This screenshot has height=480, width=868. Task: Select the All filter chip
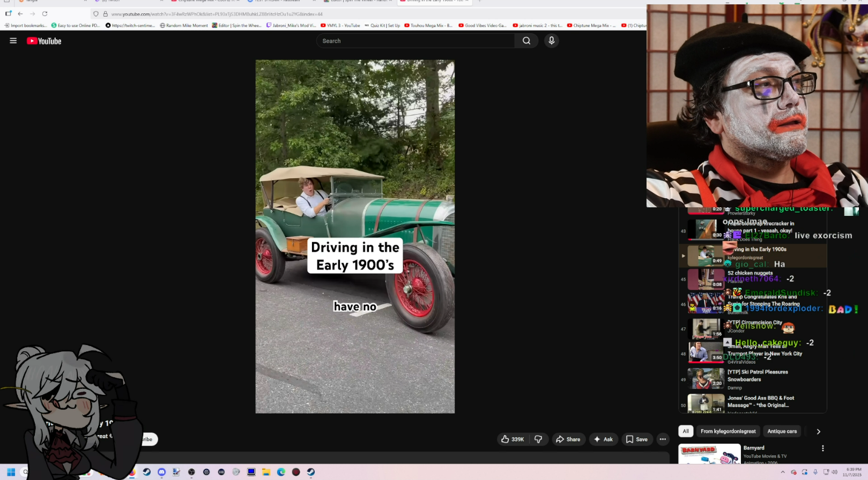[686, 431]
